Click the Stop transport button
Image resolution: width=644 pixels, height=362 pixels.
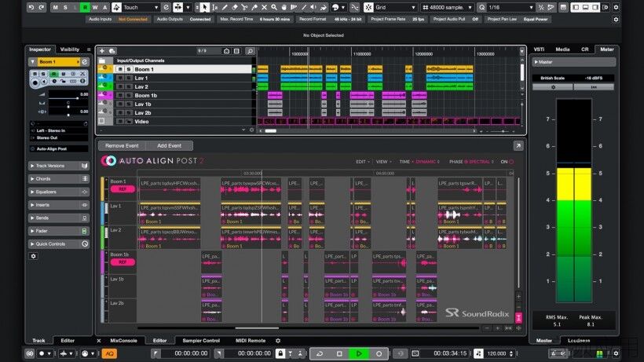tap(339, 353)
